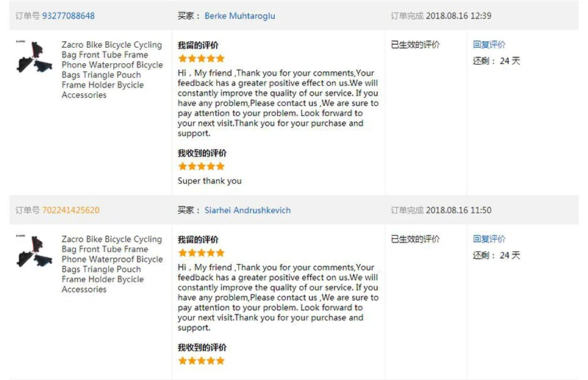Click the first 我收到的评价 heading
This screenshot has height=380, width=588.
(202, 153)
